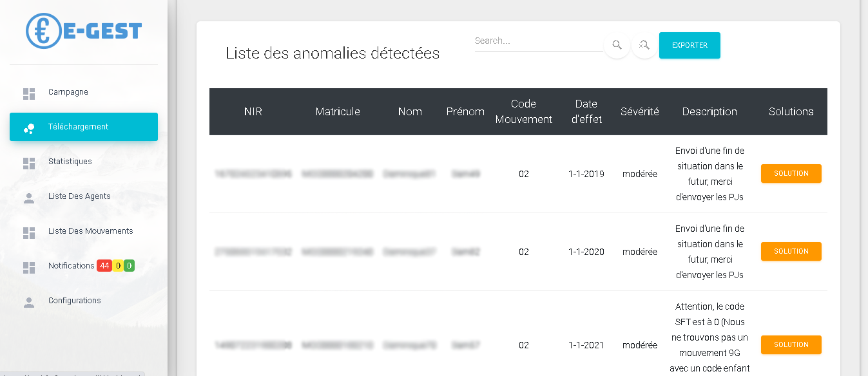Focus the Search text field
The width and height of the screenshot is (868, 376).
tap(538, 41)
